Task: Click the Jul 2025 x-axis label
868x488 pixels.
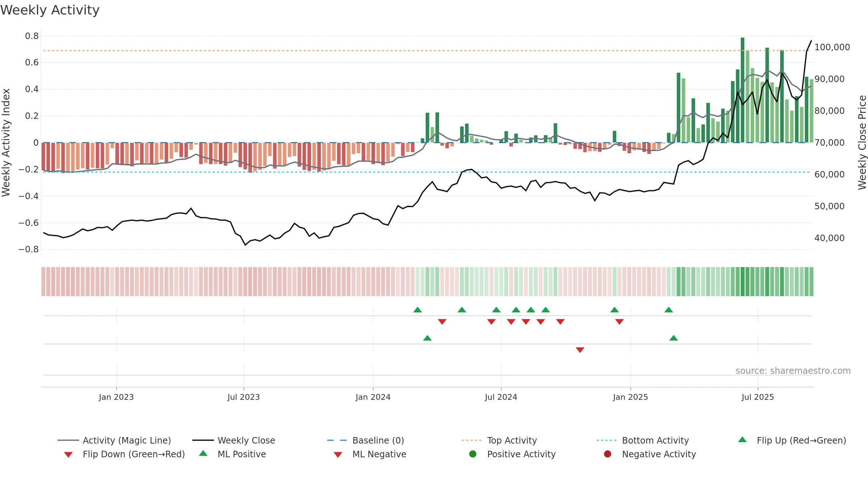Action: 758,397
